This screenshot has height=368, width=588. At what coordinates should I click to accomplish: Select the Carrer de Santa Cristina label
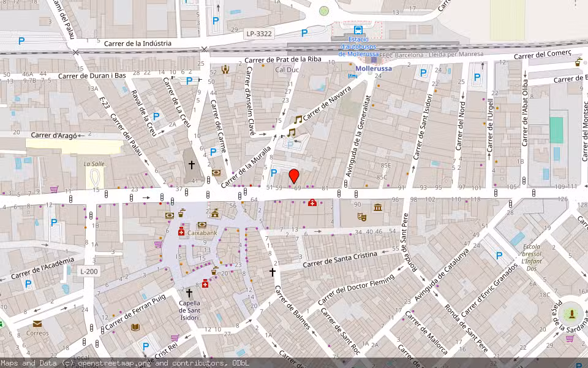coord(340,259)
